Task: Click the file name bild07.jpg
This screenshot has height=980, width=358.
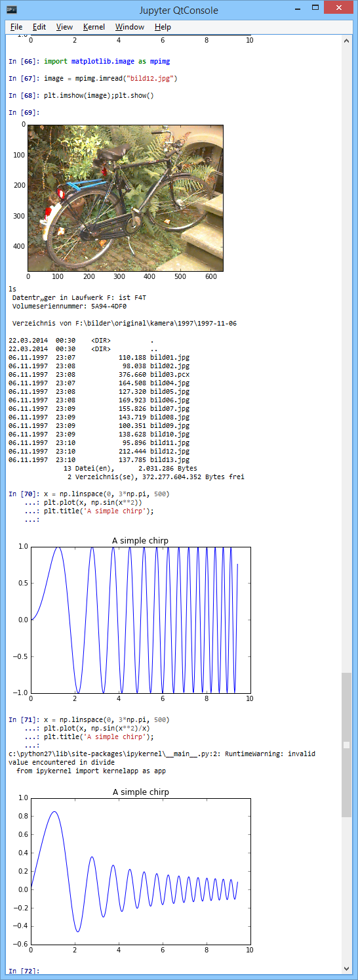Action: point(170,408)
